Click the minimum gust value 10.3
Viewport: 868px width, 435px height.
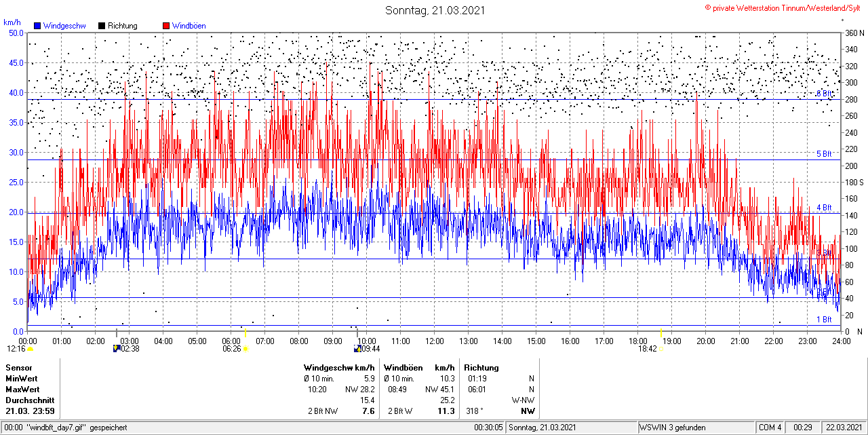coord(448,378)
